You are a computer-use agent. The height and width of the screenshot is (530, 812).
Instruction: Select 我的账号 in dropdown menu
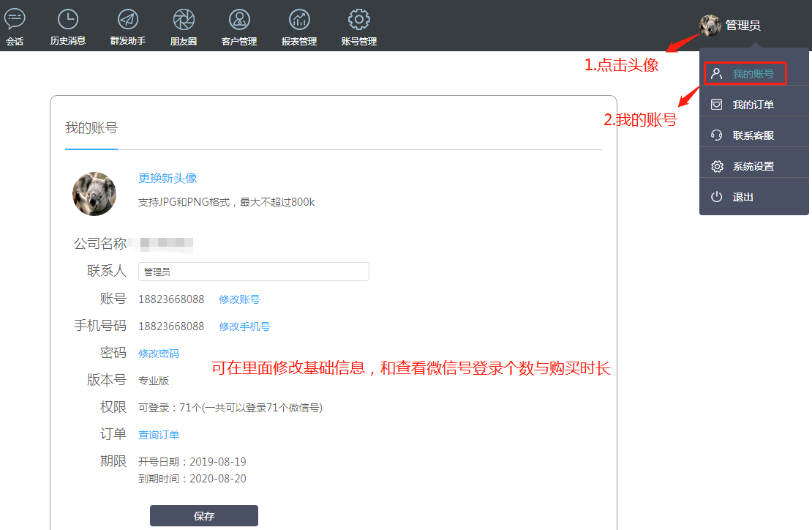click(x=753, y=73)
